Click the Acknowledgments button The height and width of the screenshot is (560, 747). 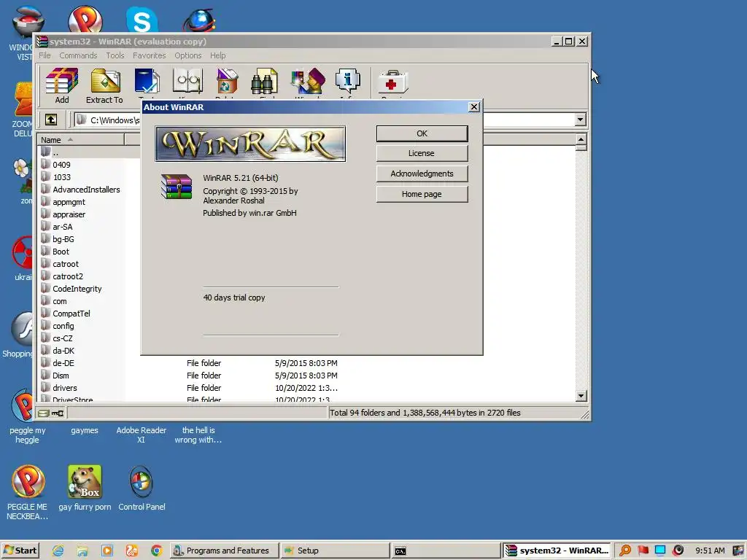point(422,174)
